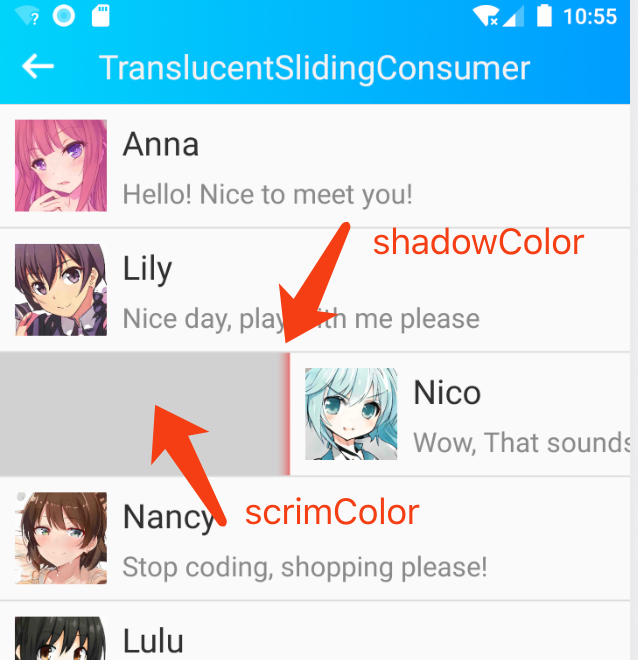Tap the TranslucentSlidingConsumer title
This screenshot has width=638, height=660.
click(314, 68)
